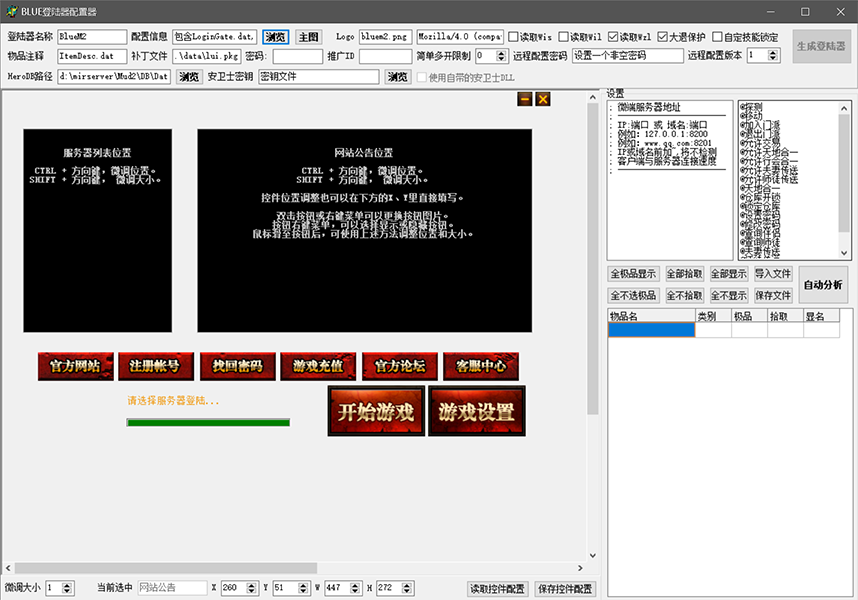
Task: Click the 注册帐号 red game button
Action: (x=156, y=366)
